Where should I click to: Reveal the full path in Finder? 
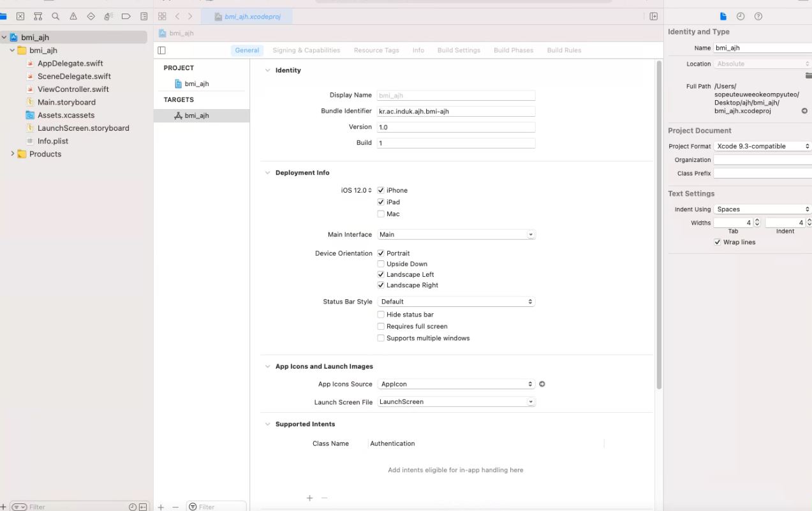click(804, 111)
